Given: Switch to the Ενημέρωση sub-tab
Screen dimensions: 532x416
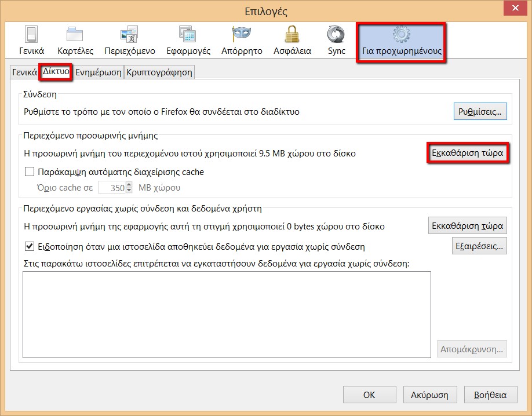Looking at the screenshot, I should coord(98,72).
